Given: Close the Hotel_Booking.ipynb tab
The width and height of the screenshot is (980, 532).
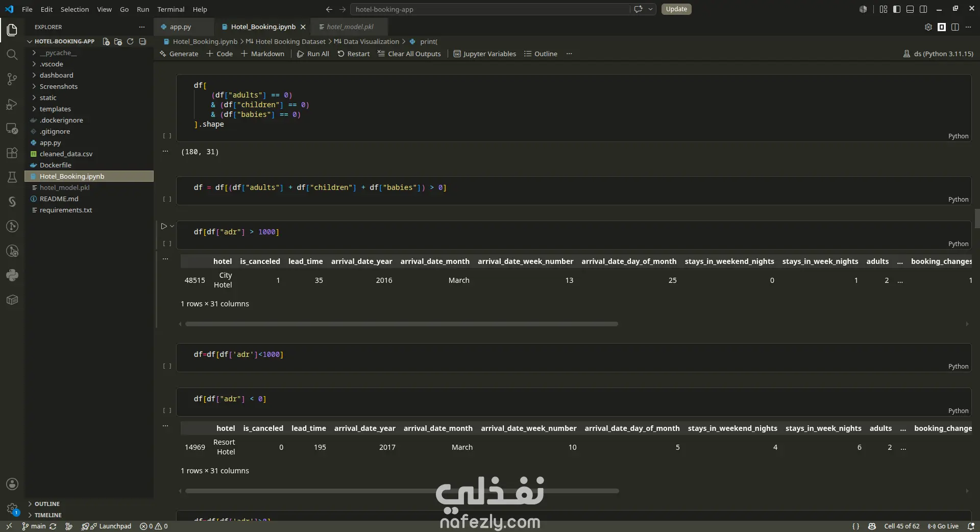Looking at the screenshot, I should tap(303, 27).
